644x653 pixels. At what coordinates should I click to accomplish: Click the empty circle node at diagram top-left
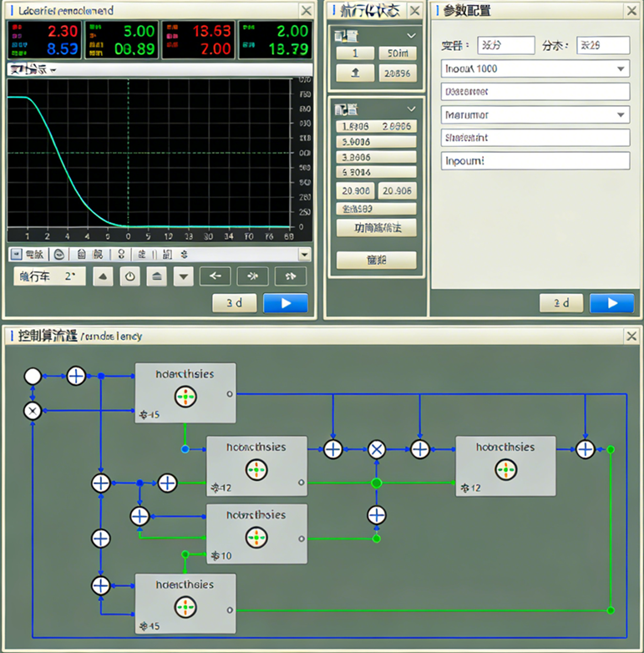pyautogui.click(x=32, y=376)
